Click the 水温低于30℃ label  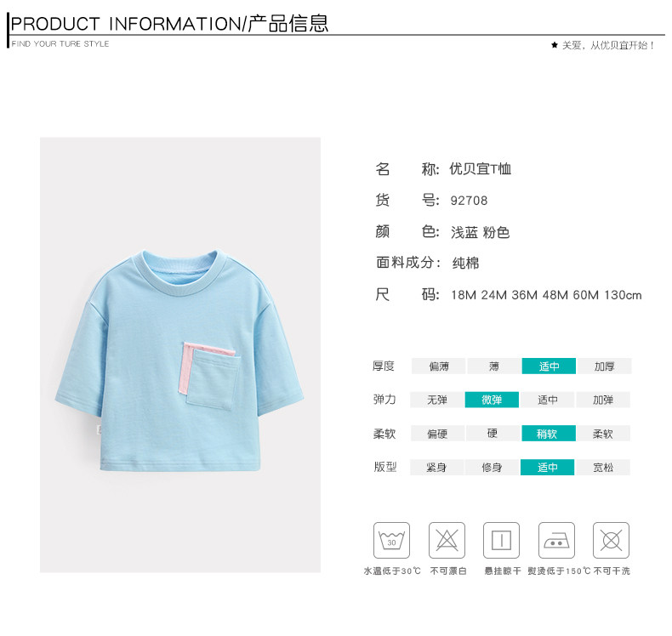392,571
